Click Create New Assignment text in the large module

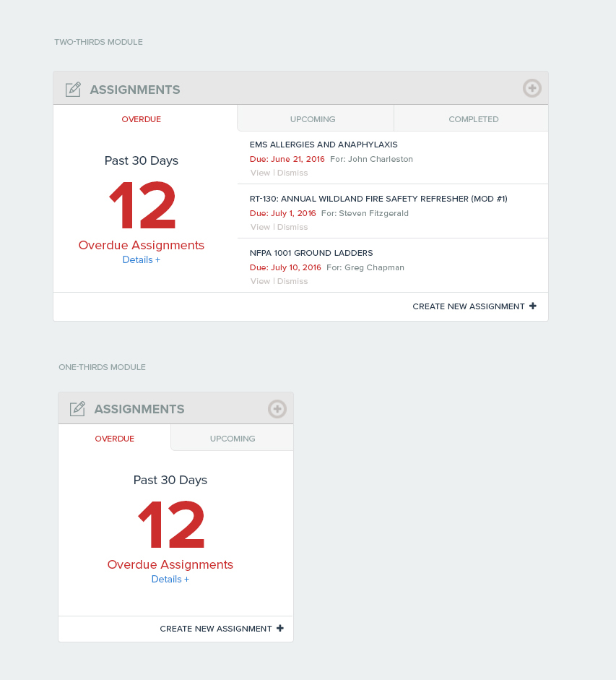point(468,306)
